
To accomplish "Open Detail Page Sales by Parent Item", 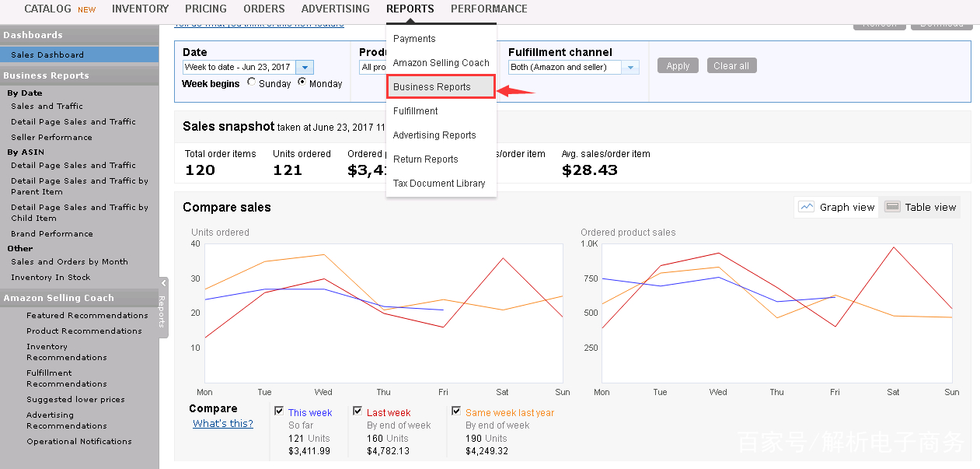I will pyautogui.click(x=79, y=187).
